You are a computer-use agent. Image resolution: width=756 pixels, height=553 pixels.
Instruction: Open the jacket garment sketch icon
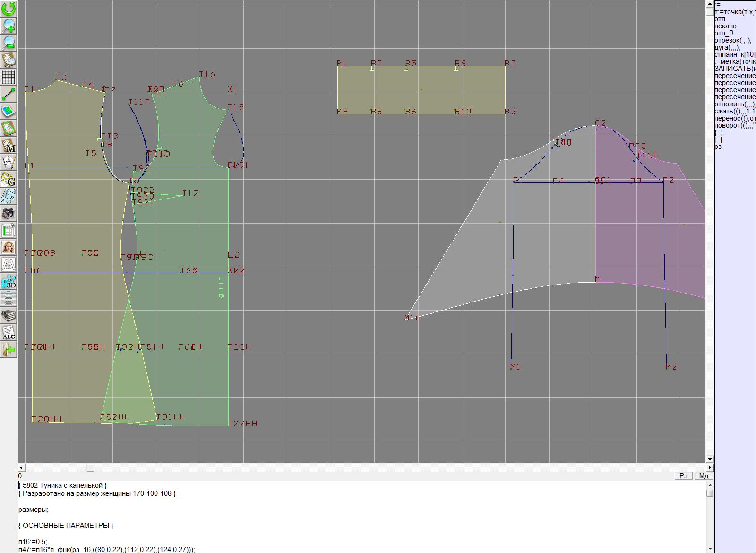9,264
